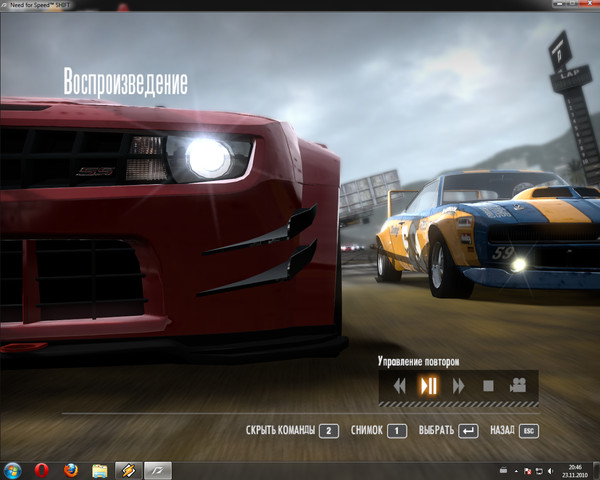
Task: Click the Снимок key 1 button
Action: [x=397, y=431]
